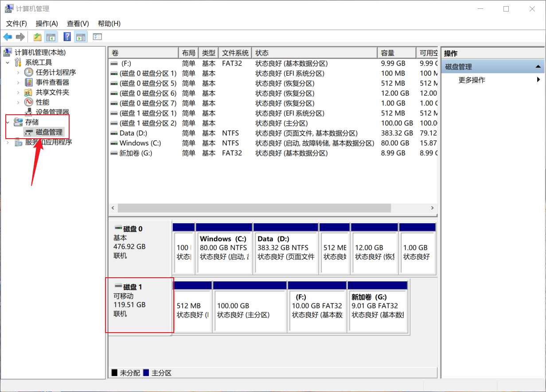Toggle Show/Hide Action Pane toolbar button

point(80,37)
